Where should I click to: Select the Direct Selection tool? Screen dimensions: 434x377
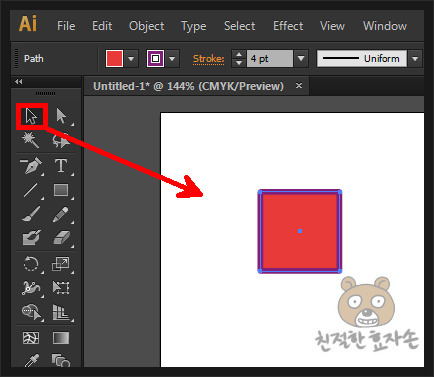61,116
